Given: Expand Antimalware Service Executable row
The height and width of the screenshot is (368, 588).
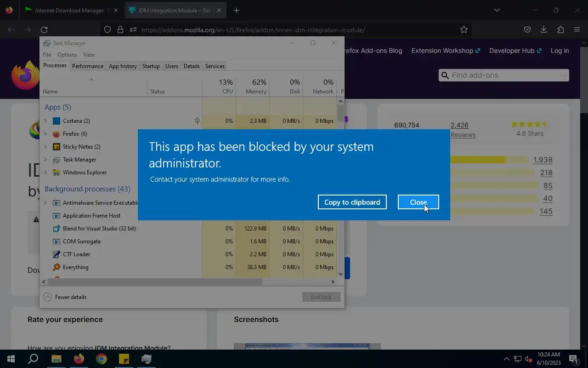Looking at the screenshot, I should pos(45,203).
